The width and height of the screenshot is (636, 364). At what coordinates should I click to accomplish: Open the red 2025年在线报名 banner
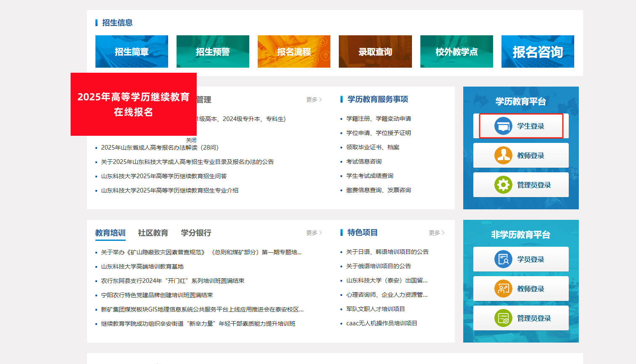click(x=133, y=104)
